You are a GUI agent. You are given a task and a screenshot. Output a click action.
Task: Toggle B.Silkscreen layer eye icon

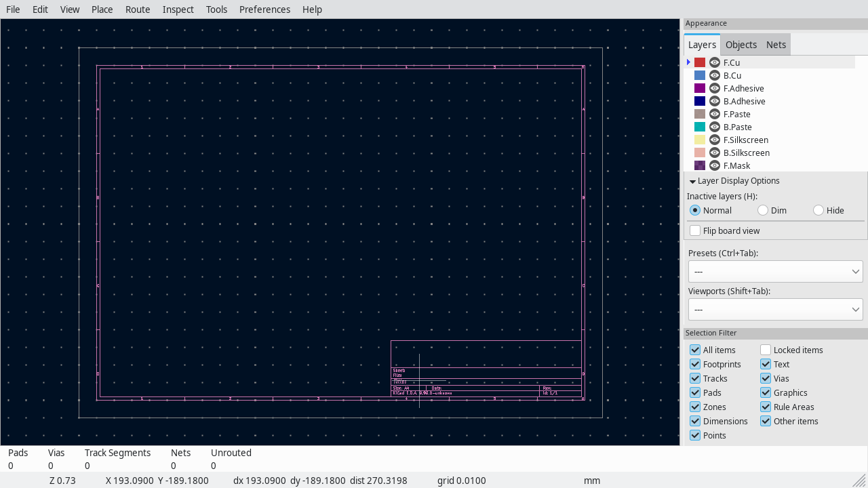coord(714,152)
